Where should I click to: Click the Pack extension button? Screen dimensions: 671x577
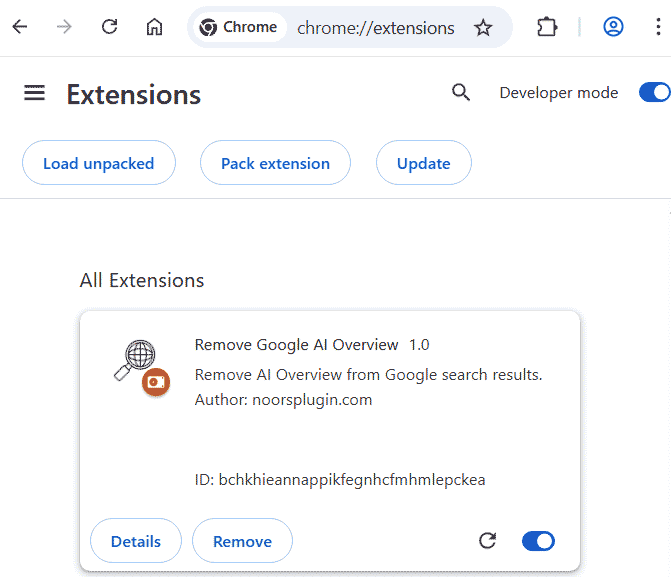pyautogui.click(x=275, y=163)
